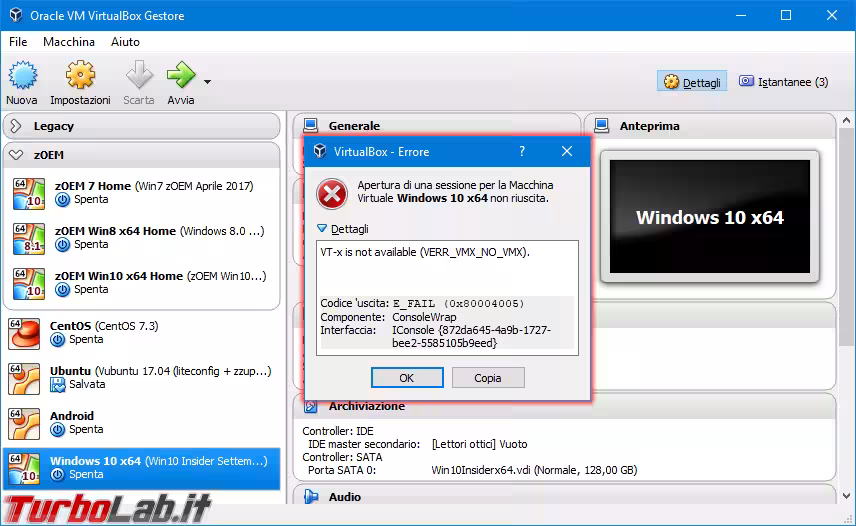Select the Android virtual machine icon
This screenshot has height=526, width=856.
tap(26, 422)
